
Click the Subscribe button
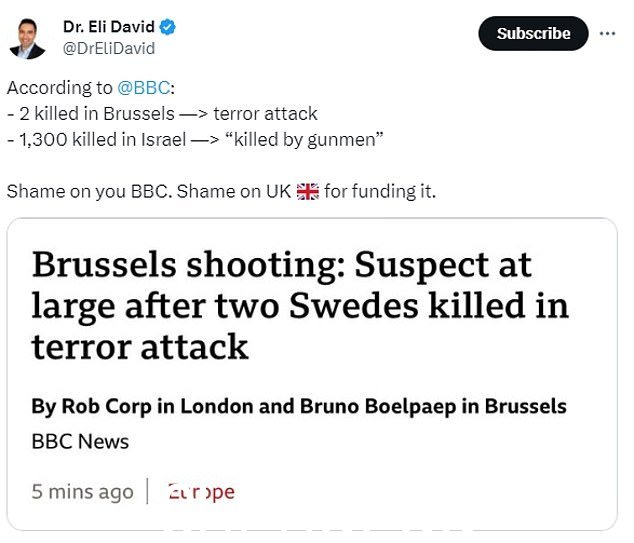(x=533, y=34)
